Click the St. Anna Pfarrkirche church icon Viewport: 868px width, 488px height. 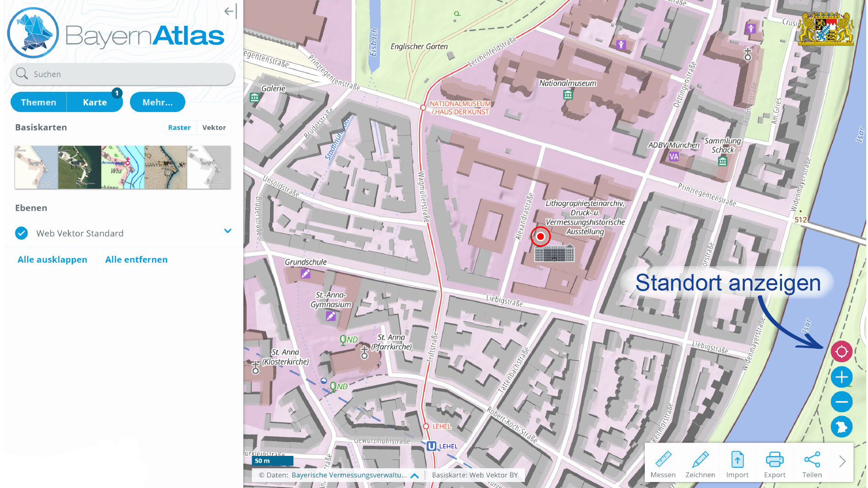tap(365, 353)
